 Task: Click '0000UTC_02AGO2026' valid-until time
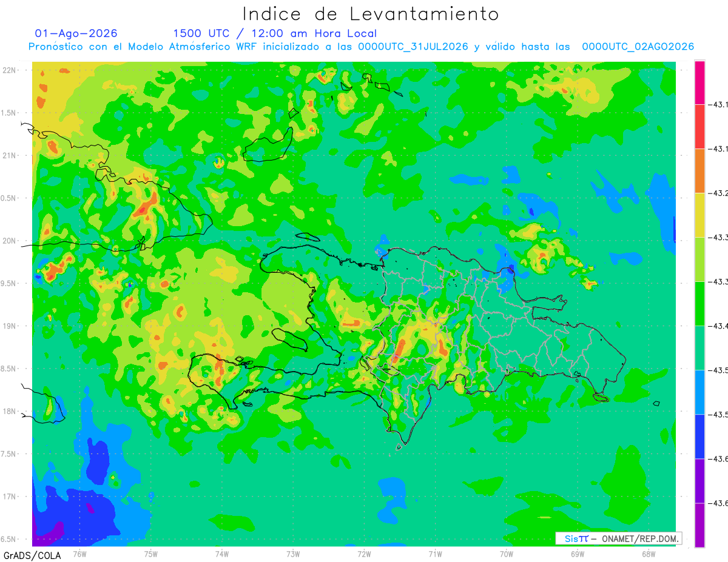tap(638, 47)
